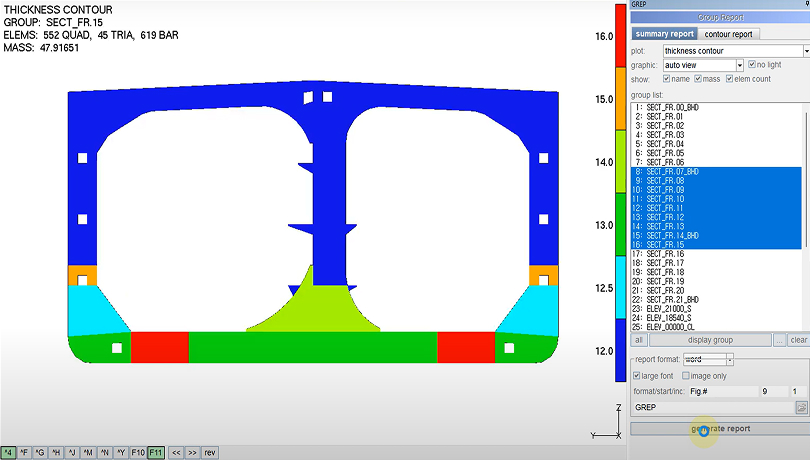The width and height of the screenshot is (810, 460).
Task: Click the red 16.0 legend color band
Action: click(620, 36)
